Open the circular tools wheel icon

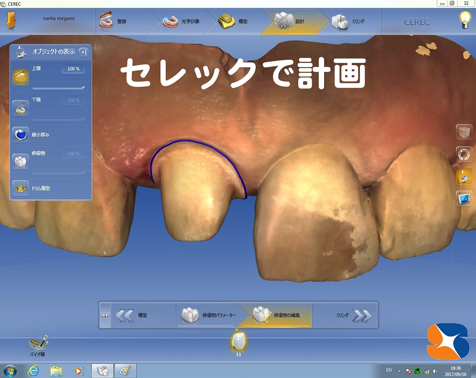(464, 154)
